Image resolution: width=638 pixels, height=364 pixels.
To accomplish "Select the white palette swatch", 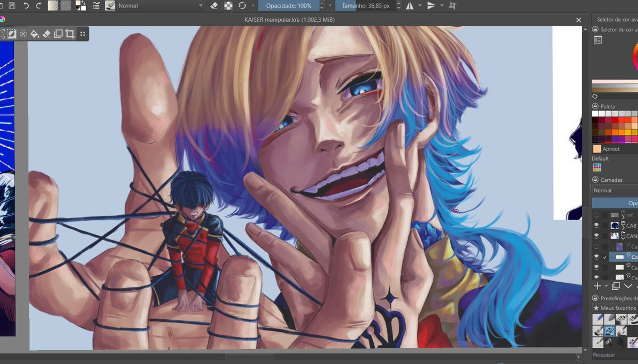I will pyautogui.click(x=595, y=114).
